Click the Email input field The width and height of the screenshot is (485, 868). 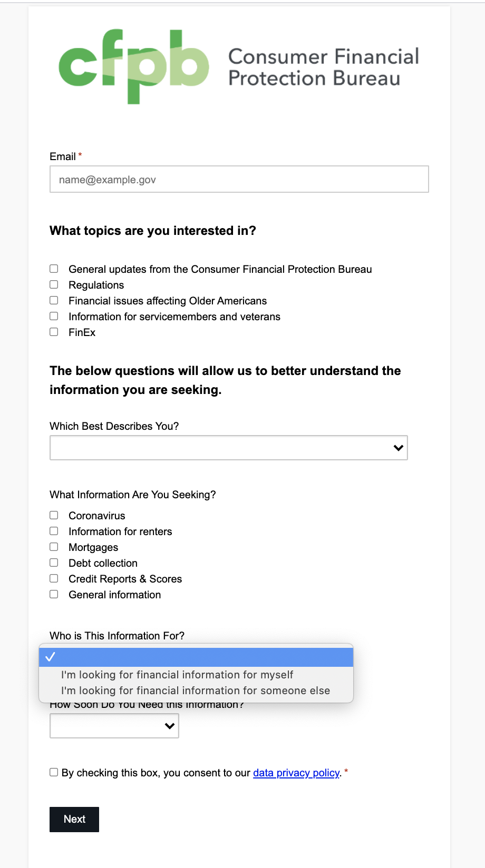tap(239, 180)
